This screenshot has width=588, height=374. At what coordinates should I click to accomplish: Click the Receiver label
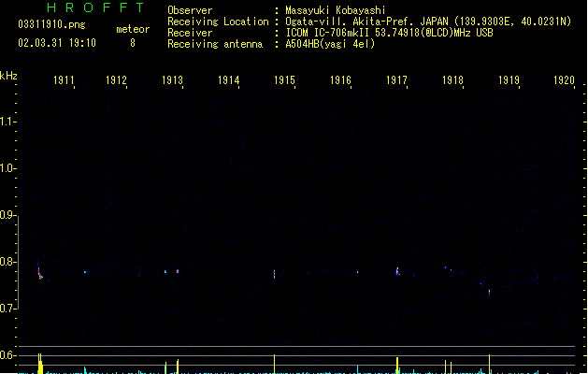click(190, 33)
